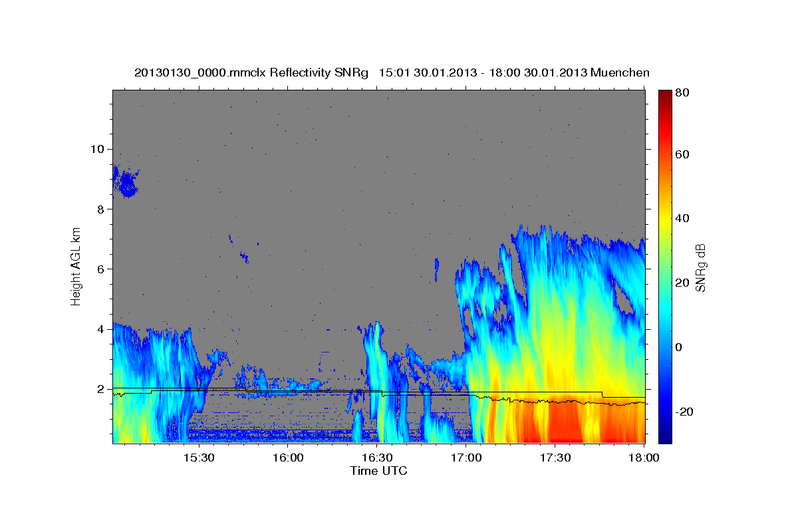This screenshot has height=532, width=798.
Task: Click the yellow section of the colorbar
Action: point(664,219)
